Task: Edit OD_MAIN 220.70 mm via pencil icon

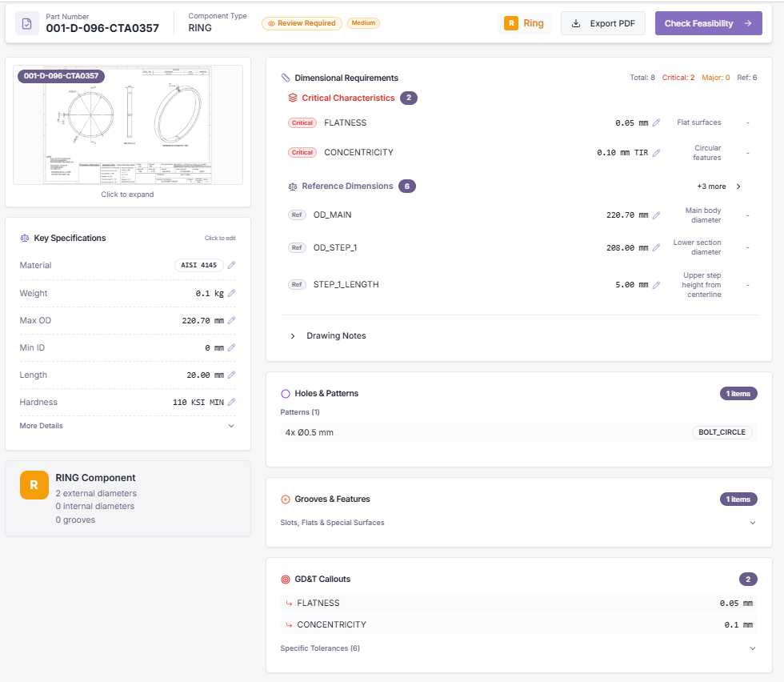Action: point(657,215)
